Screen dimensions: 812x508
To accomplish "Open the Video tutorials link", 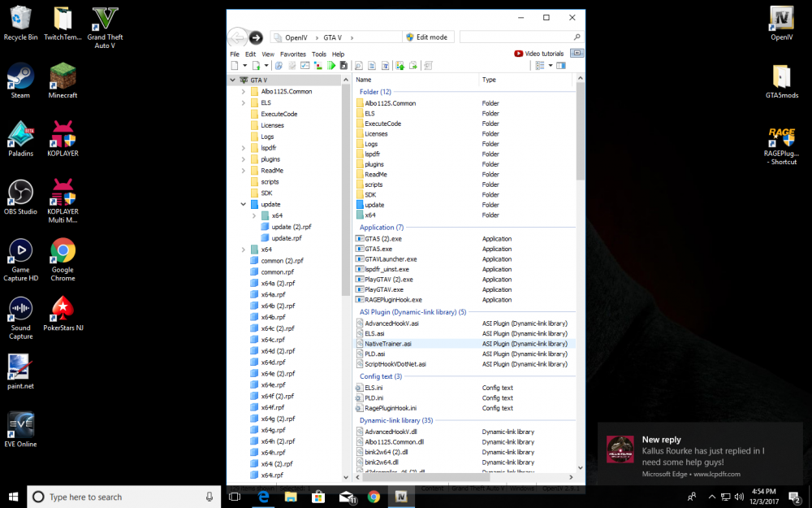I will pos(538,54).
